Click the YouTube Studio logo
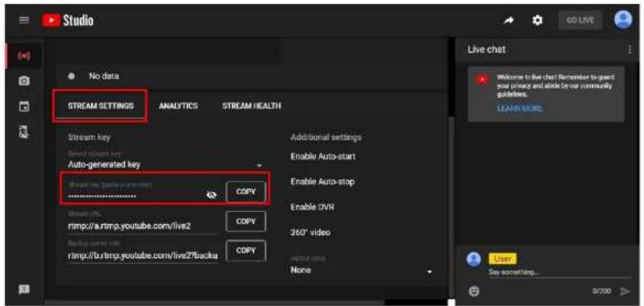 68,20
